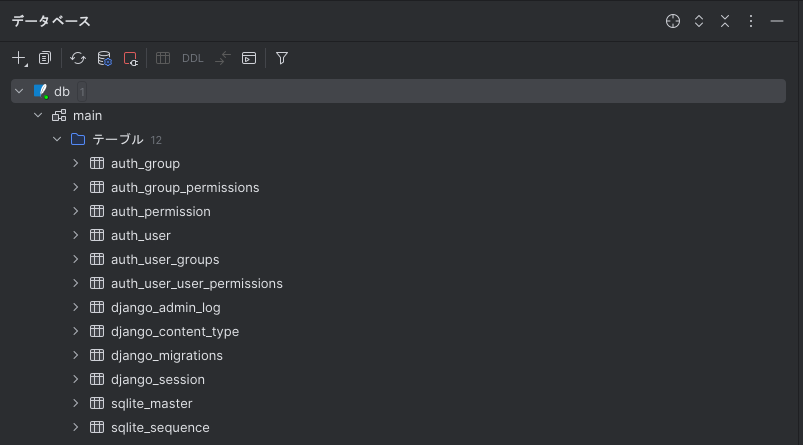Click the Duplicate data source icon
803x445 pixels.
pos(45,58)
